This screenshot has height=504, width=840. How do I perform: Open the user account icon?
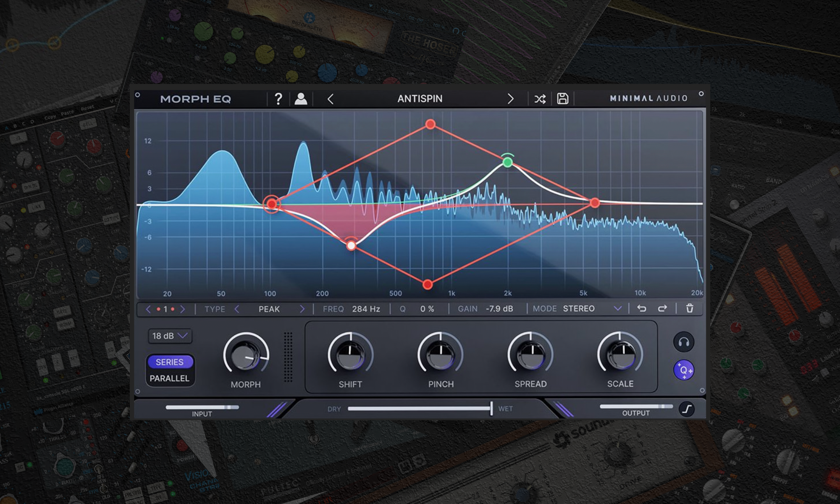301,99
